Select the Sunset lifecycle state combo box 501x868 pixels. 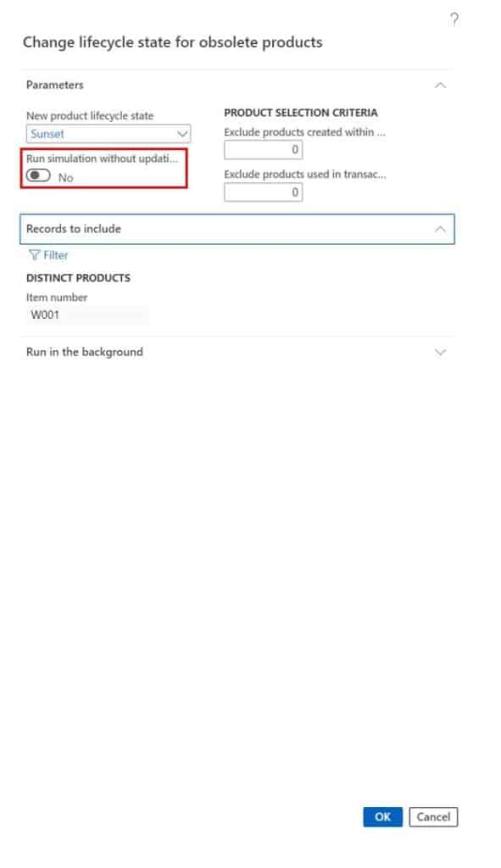pos(109,134)
